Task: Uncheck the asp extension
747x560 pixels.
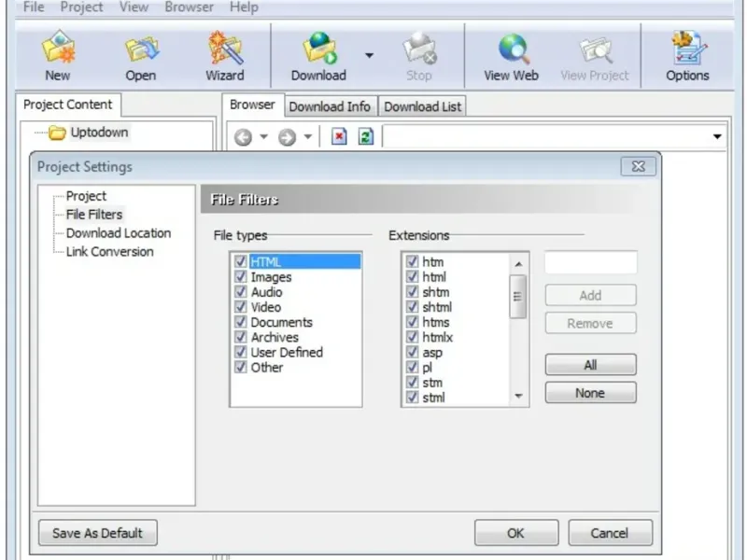Action: pyautogui.click(x=412, y=352)
